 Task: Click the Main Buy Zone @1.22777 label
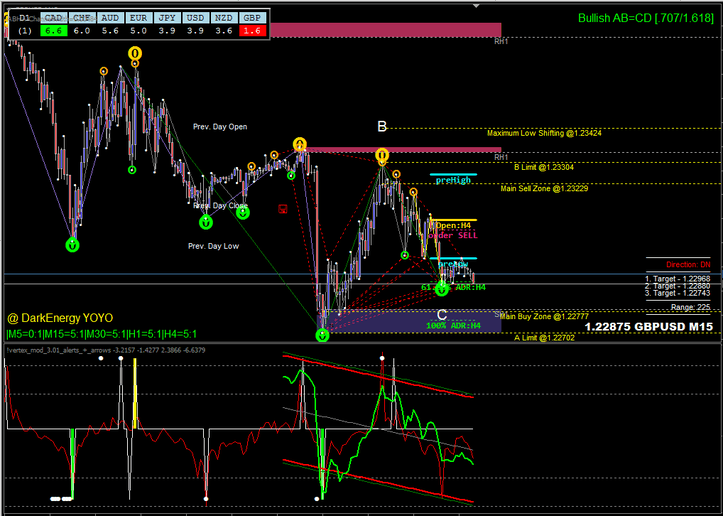click(543, 316)
